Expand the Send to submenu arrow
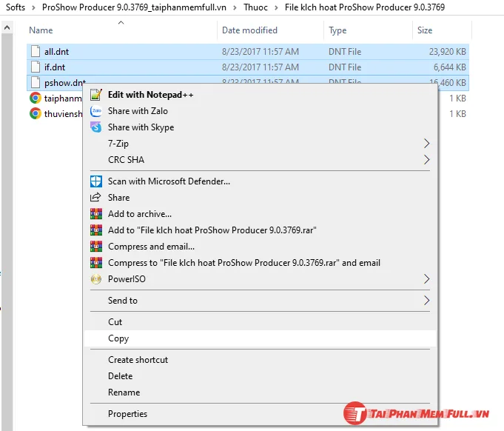Image resolution: width=504 pixels, height=431 pixels. tap(426, 301)
